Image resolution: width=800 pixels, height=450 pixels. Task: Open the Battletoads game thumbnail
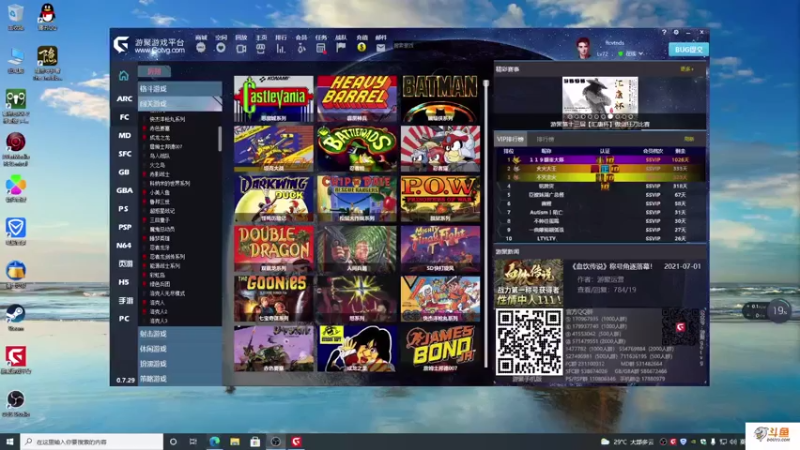[x=357, y=148]
